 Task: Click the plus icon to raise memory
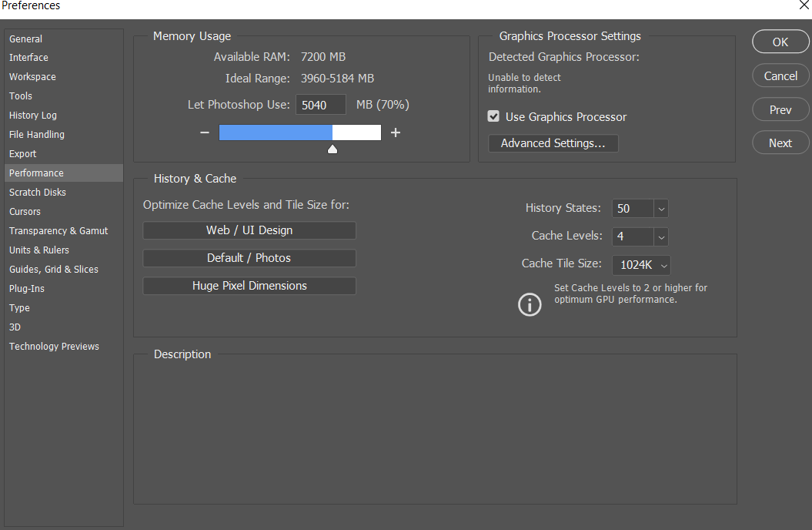(395, 132)
